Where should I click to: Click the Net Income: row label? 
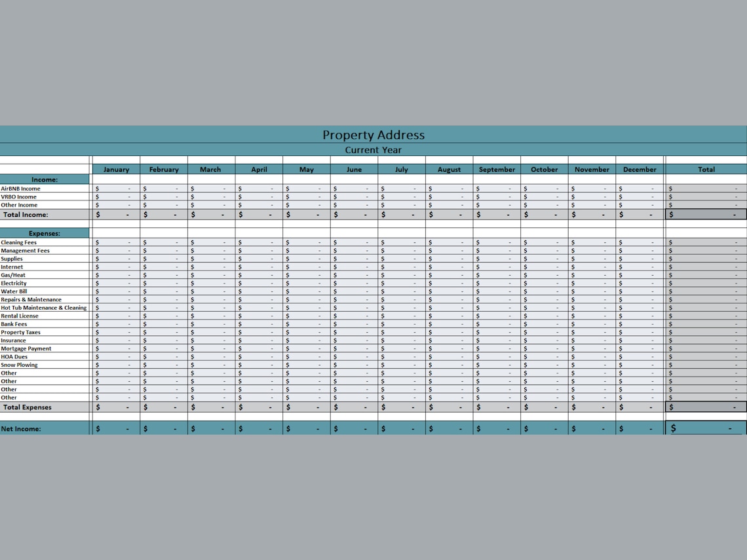20,428
